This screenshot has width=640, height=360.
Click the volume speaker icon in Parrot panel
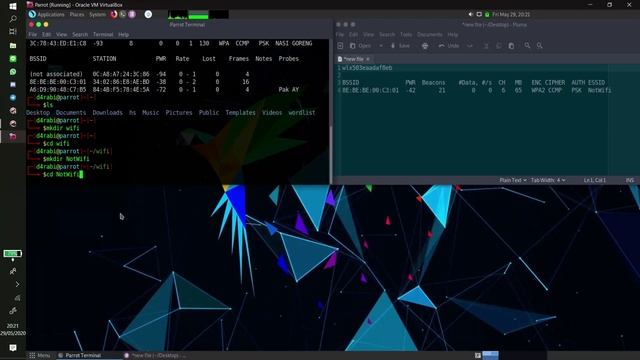[471, 14]
